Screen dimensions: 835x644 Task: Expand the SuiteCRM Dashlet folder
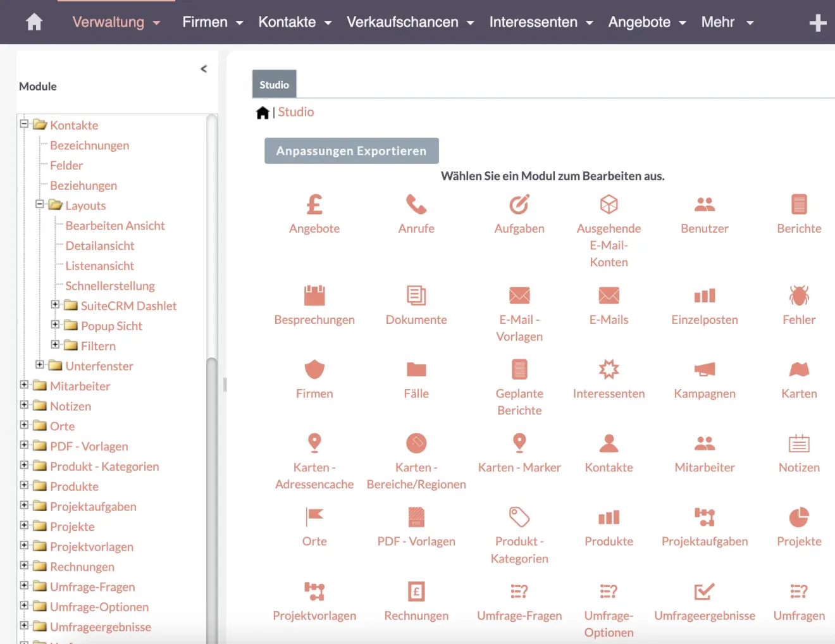point(54,306)
